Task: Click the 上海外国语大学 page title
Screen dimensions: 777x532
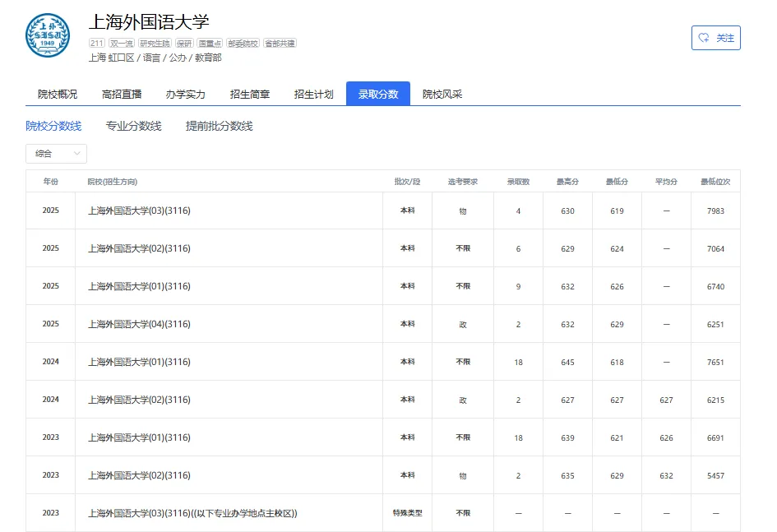Action: [149, 22]
